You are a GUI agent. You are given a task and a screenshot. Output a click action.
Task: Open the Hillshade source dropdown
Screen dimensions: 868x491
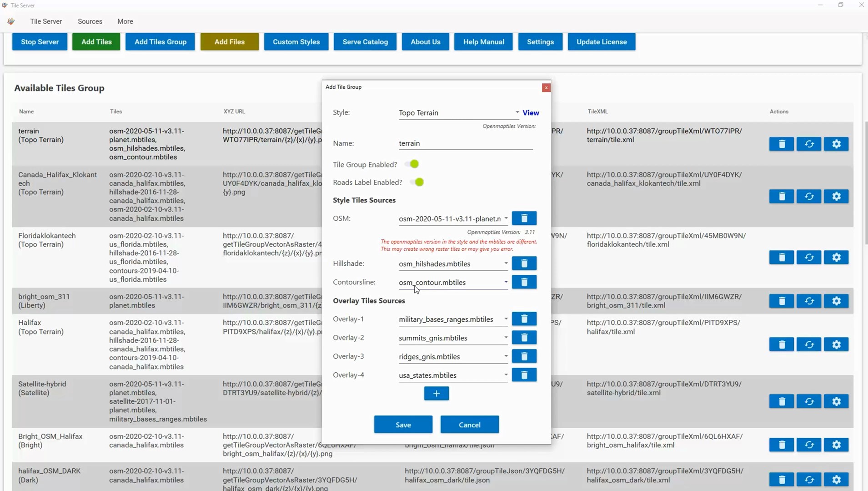tap(453, 264)
